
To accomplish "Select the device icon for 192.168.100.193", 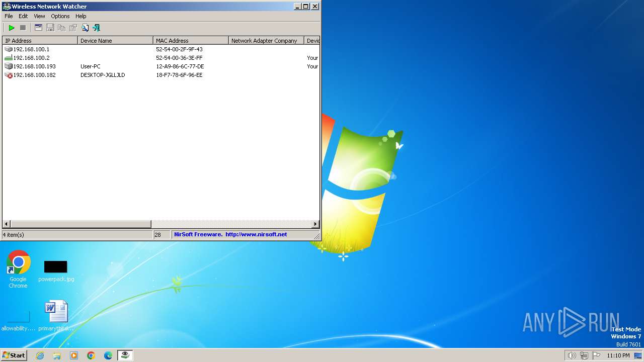I will [9, 66].
